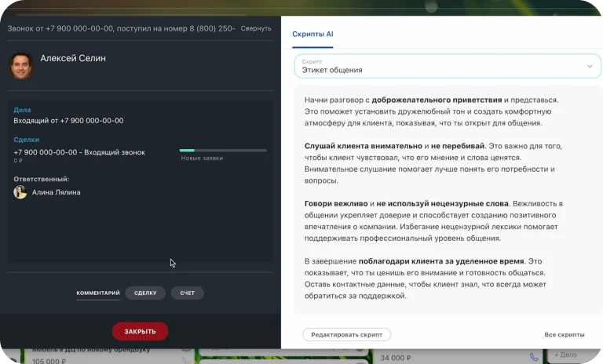
Task: Click Алина Лялина's responsible avatar
Action: coord(20,192)
